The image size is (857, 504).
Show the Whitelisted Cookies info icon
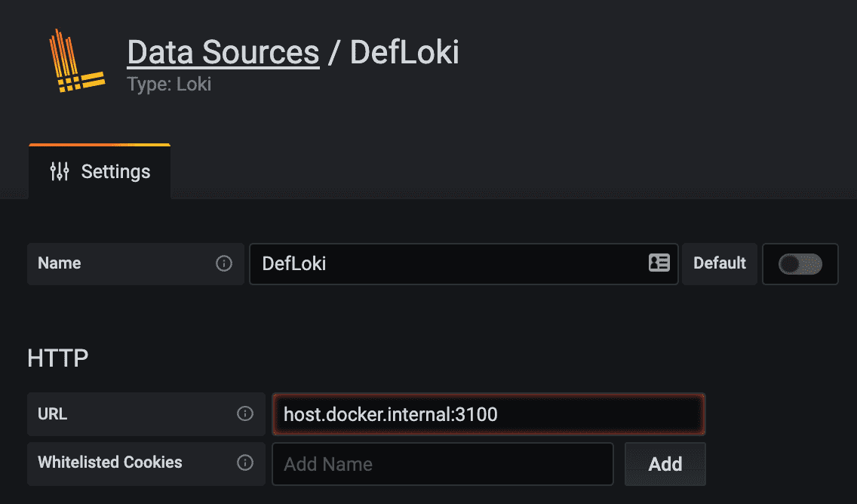click(244, 463)
